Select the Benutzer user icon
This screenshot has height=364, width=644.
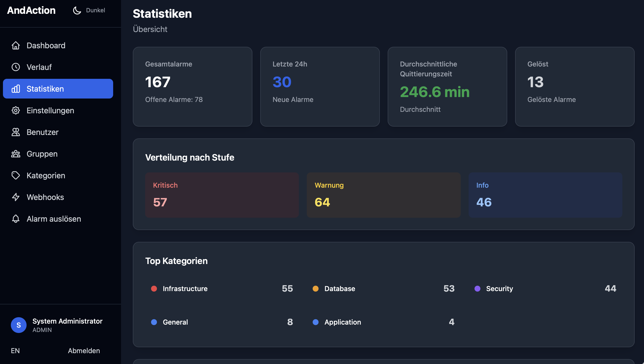coord(15,132)
